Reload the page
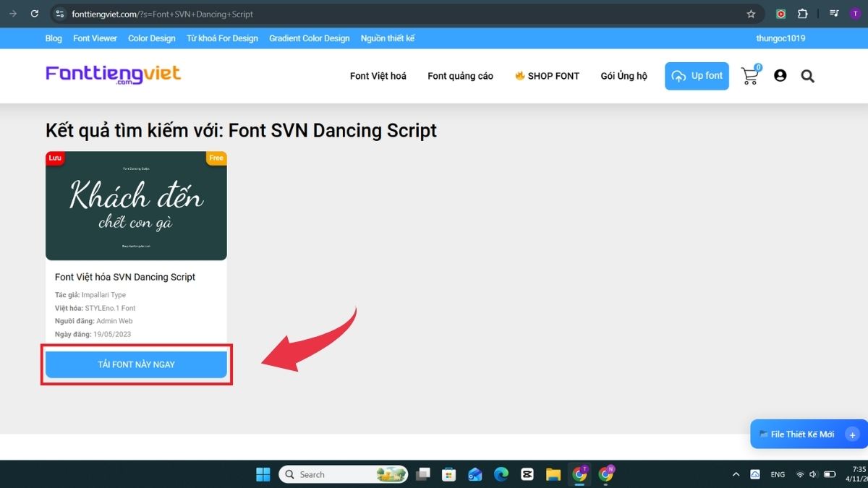Viewport: 868px width, 488px height. (x=35, y=14)
